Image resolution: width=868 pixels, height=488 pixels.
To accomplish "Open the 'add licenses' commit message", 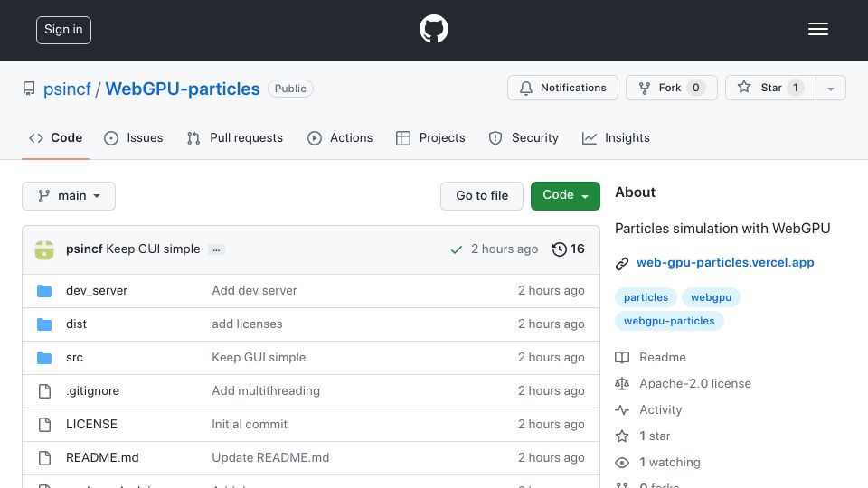I will click(247, 324).
